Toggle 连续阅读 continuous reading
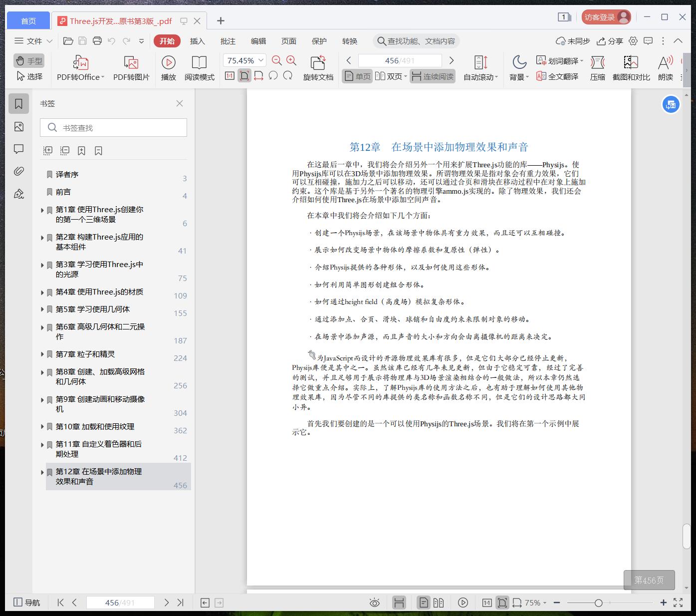Viewport: 696px width, 616px height. pos(433,76)
